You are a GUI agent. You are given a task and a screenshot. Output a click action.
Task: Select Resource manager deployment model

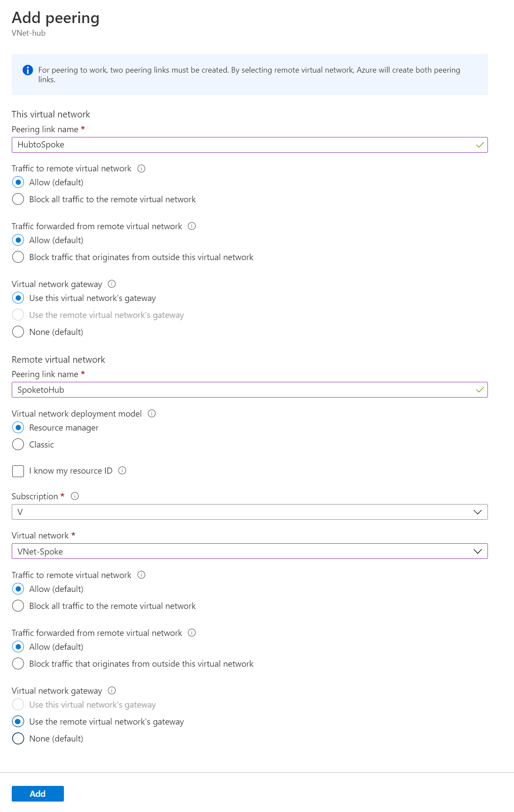tap(18, 428)
